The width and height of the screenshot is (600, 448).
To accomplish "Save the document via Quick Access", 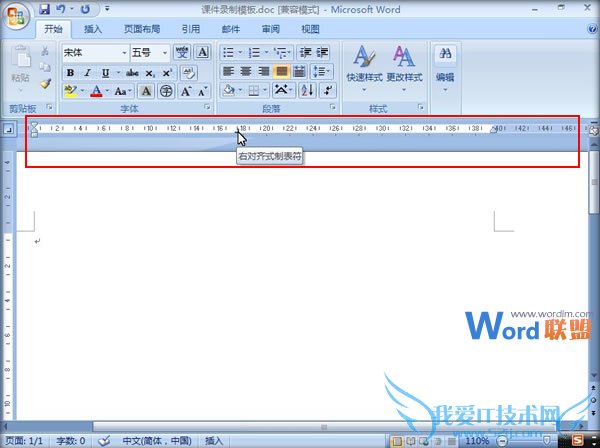I will click(45, 9).
